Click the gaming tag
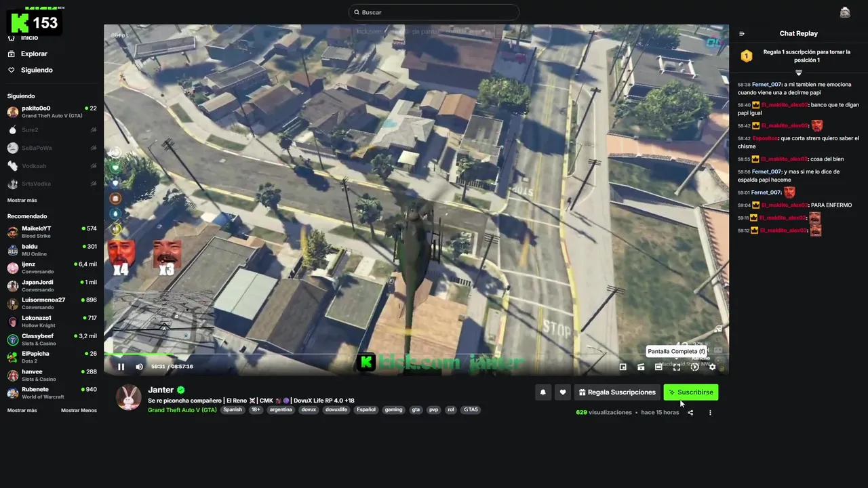This screenshot has width=868, height=488. point(393,410)
